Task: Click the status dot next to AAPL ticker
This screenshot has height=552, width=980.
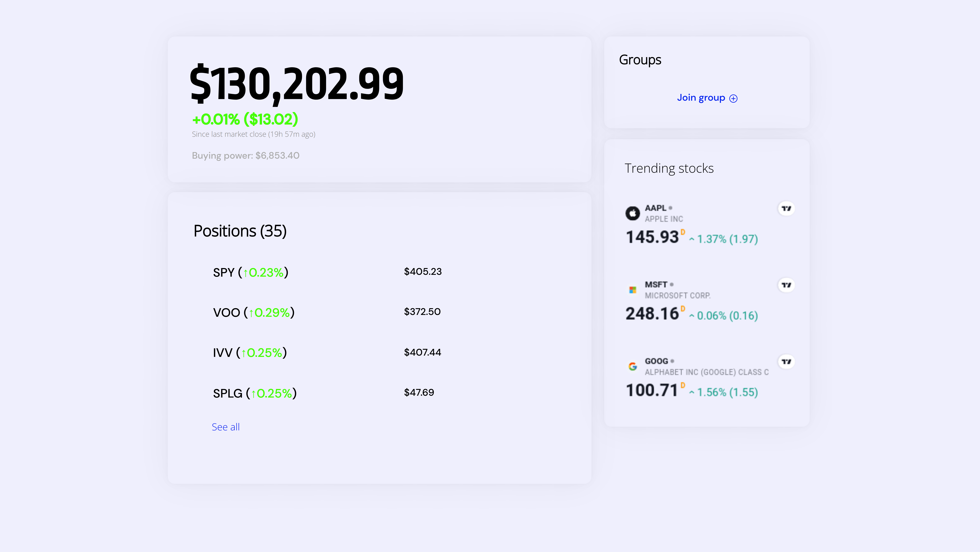Action: click(x=671, y=208)
